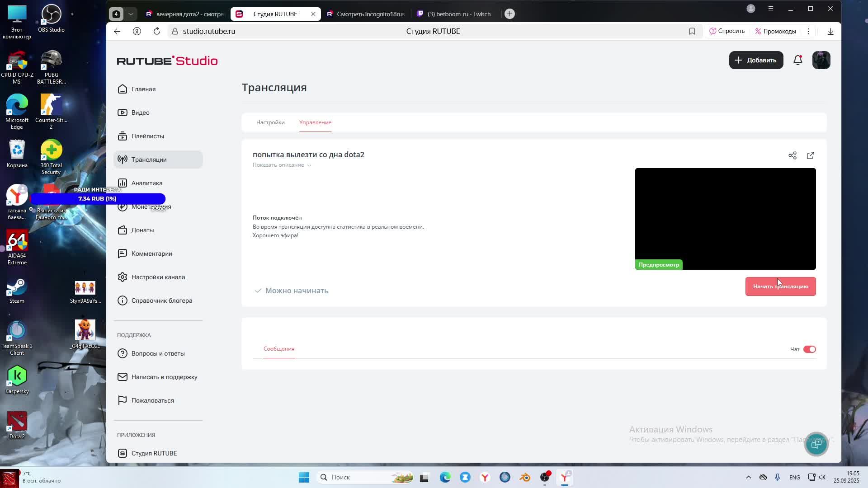Click the stream preview thumbnail
The image size is (868, 488).
(x=725, y=219)
